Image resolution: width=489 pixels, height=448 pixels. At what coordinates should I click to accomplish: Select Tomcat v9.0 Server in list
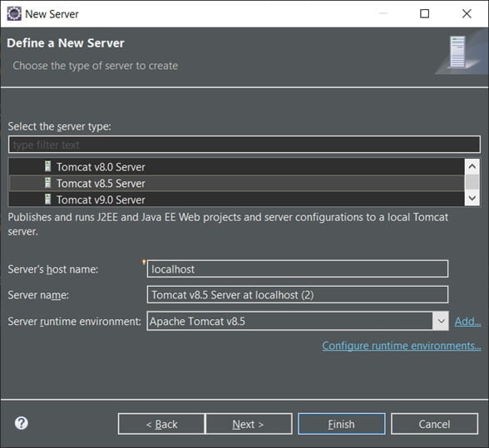236,199
